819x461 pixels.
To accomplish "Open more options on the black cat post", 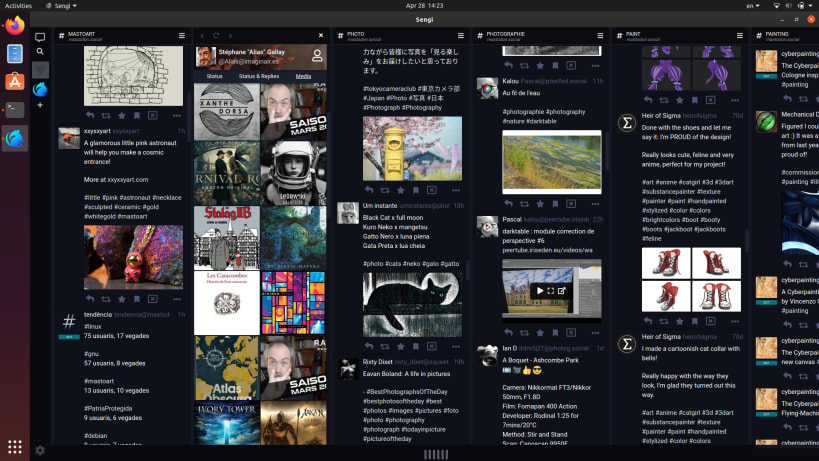I will point(456,346).
